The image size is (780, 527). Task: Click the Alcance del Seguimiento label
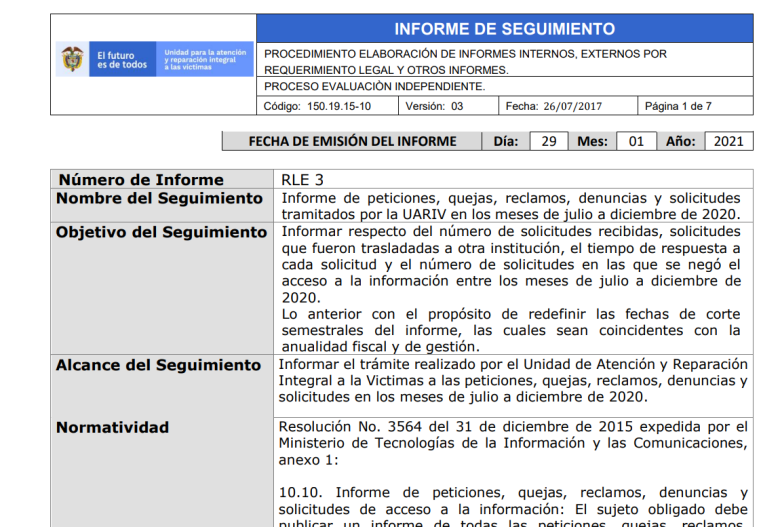pyautogui.click(x=158, y=365)
